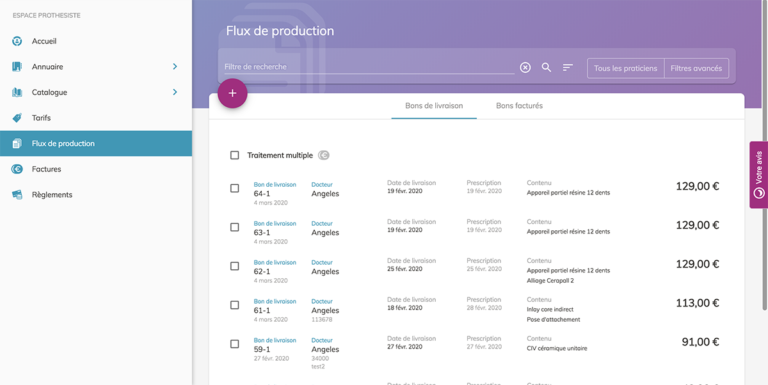Click the magnifying glass search icon
The height and width of the screenshot is (385, 768).
pos(546,68)
